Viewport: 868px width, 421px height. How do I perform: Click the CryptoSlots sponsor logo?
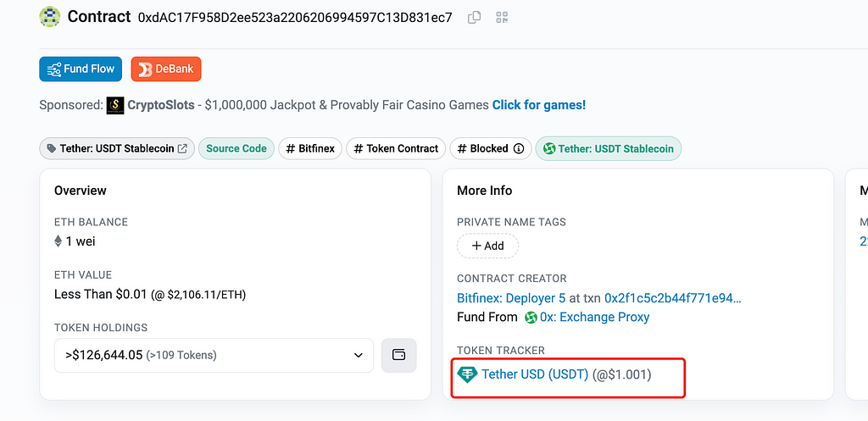point(115,105)
